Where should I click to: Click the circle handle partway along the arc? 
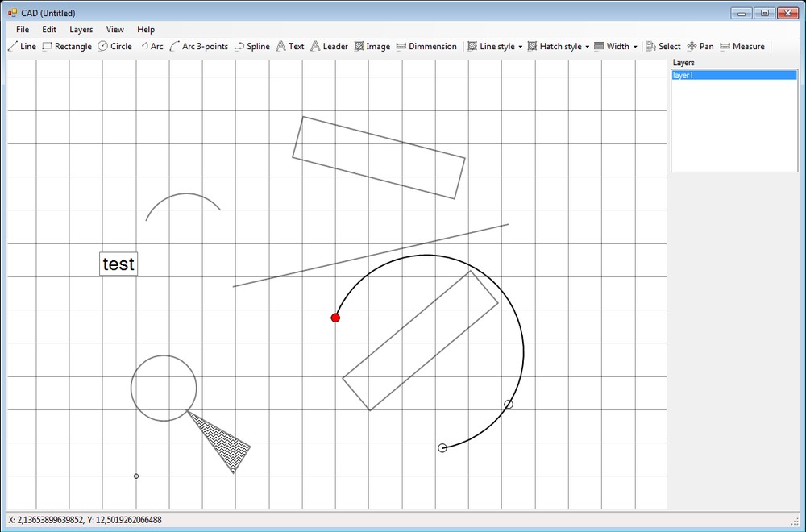click(509, 405)
